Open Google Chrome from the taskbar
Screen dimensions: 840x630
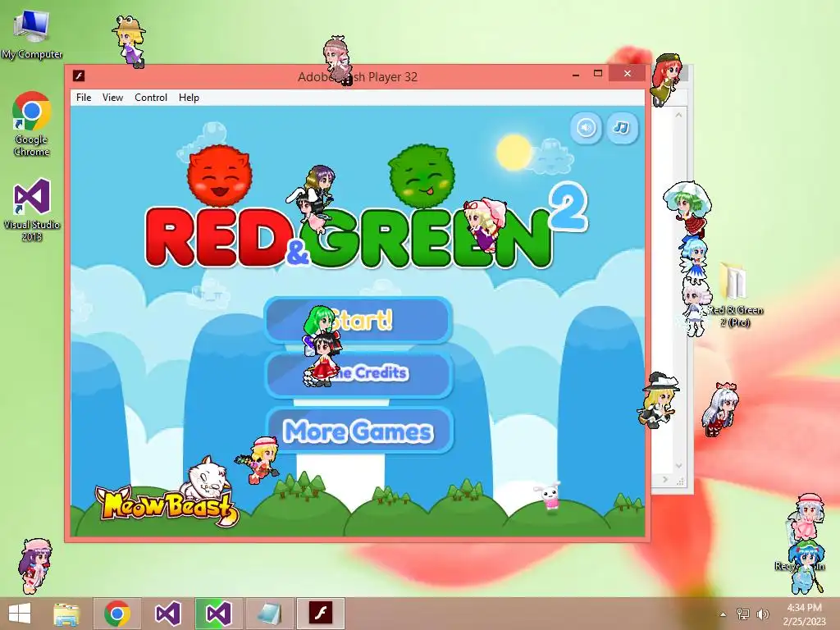click(x=117, y=614)
